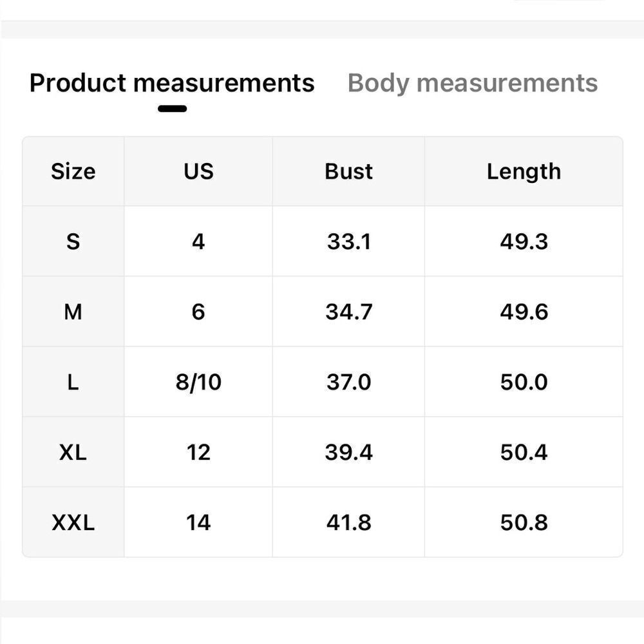Click the 50.8 length value
Viewport: 644px width, 644px height.
[524, 523]
